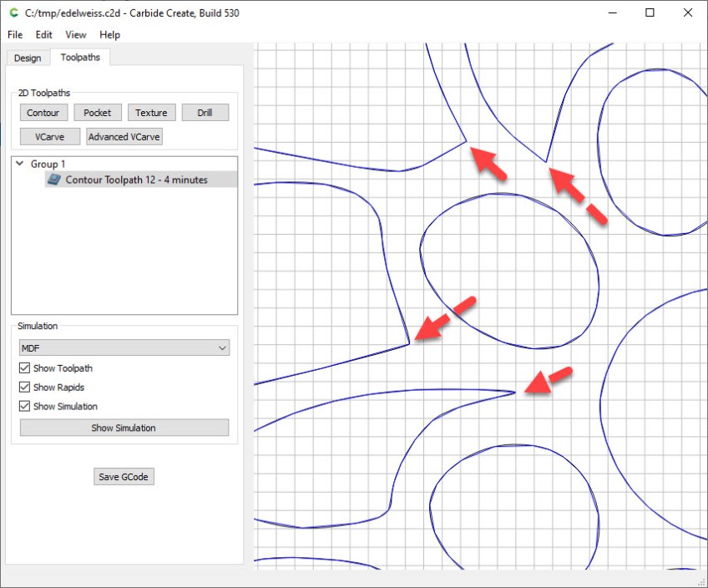The image size is (708, 588).
Task: Click the Pocket toolpath button
Action: pyautogui.click(x=97, y=113)
